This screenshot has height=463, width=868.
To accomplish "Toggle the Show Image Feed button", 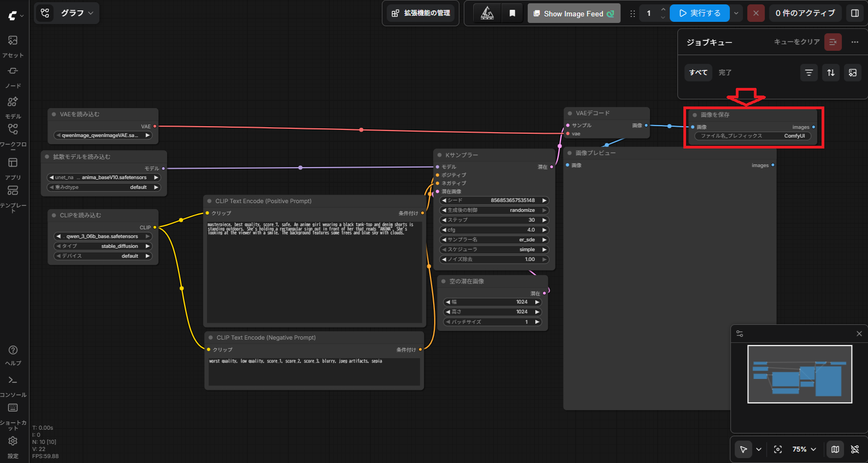I will click(x=574, y=13).
